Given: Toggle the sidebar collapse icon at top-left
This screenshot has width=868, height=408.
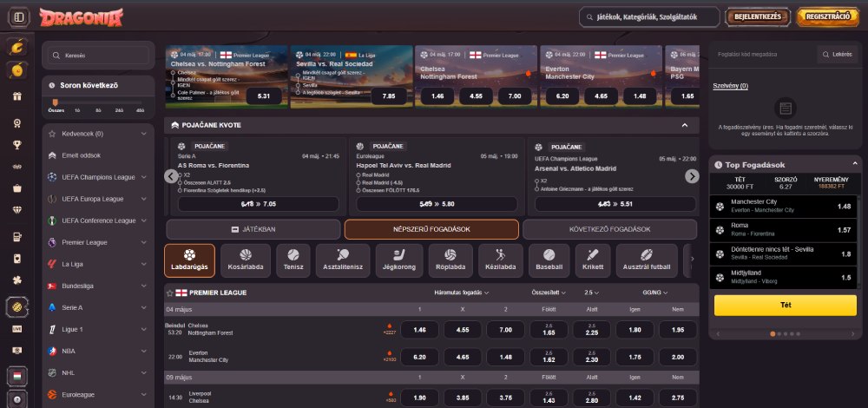Looking at the screenshot, I should [x=19, y=17].
